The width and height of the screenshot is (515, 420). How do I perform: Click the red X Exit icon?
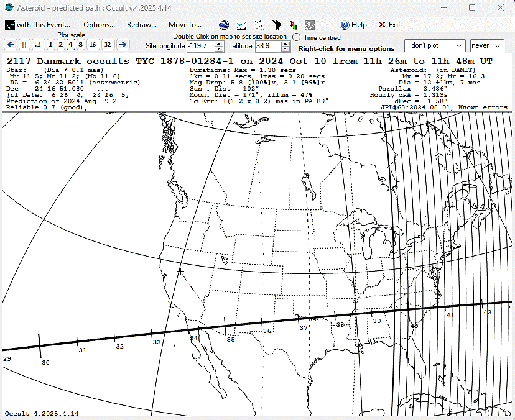tap(382, 25)
